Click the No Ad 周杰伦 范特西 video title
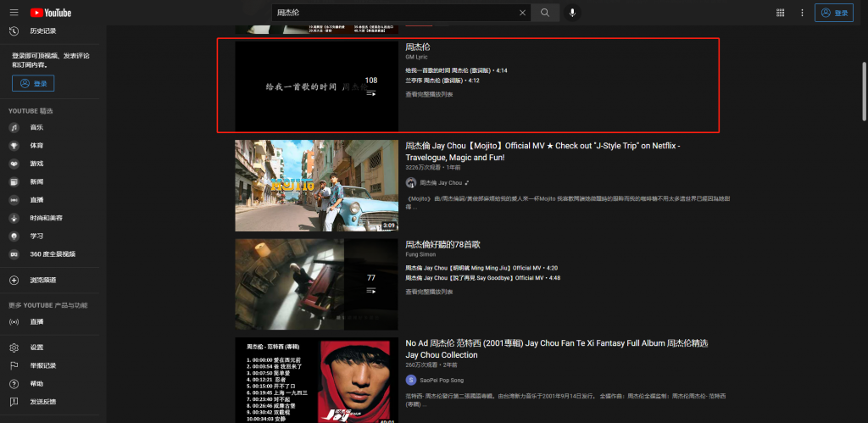 [556, 348]
